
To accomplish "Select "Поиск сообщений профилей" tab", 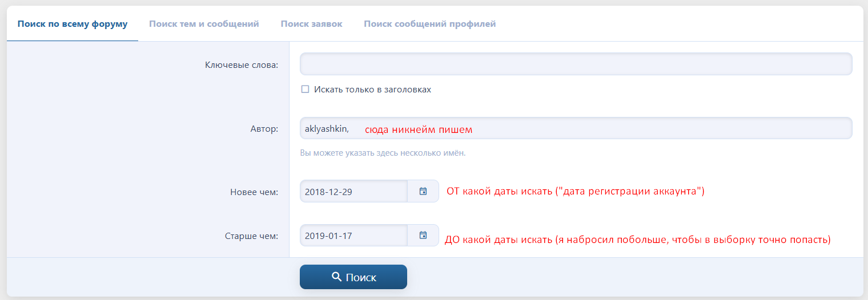I will click(429, 24).
